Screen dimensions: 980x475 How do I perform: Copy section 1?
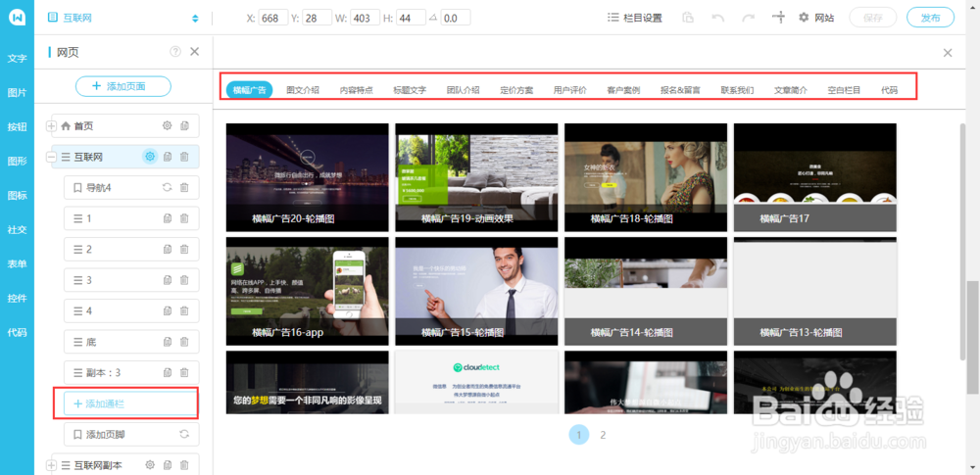click(167, 218)
